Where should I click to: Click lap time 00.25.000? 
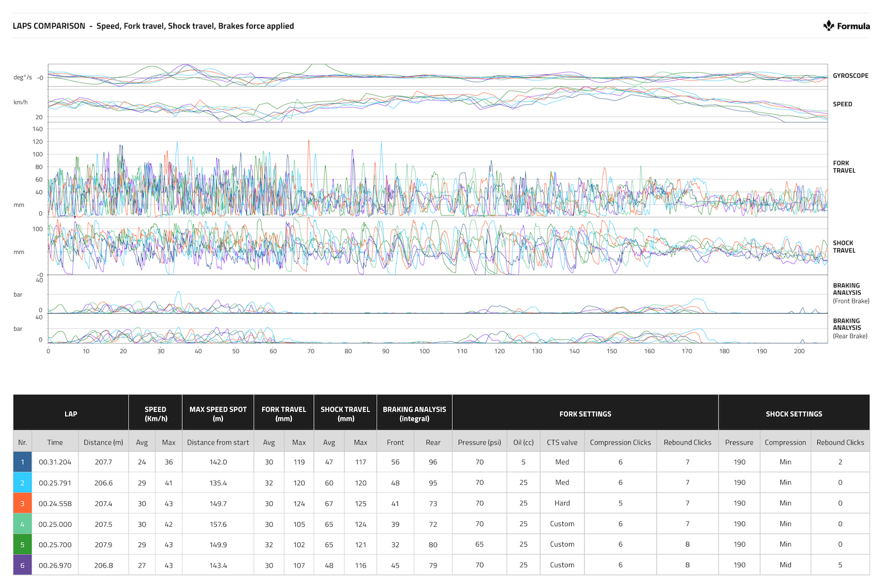coord(55,524)
